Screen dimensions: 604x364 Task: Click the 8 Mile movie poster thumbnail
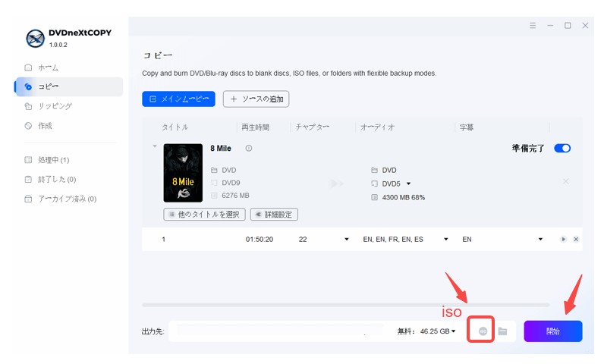[x=183, y=173]
